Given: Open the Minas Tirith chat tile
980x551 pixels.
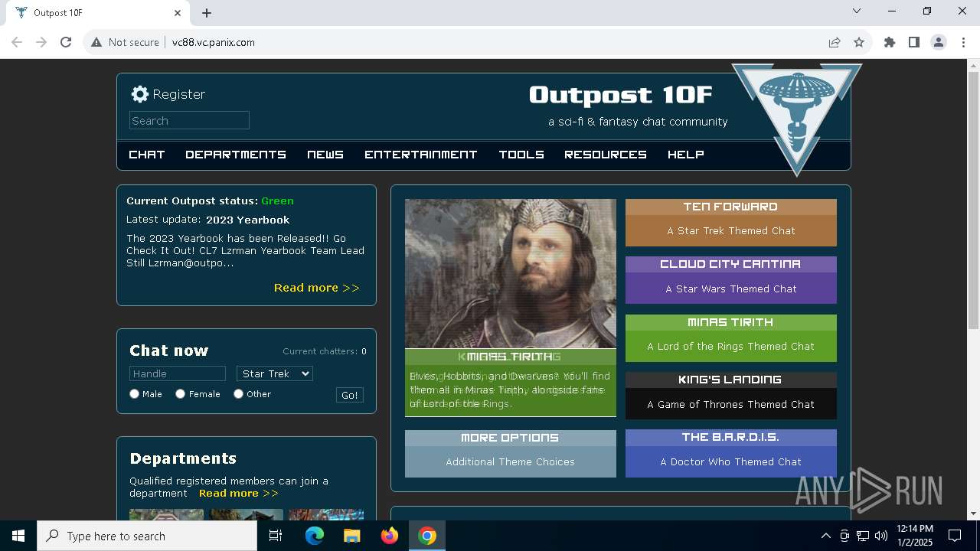Looking at the screenshot, I should (731, 338).
